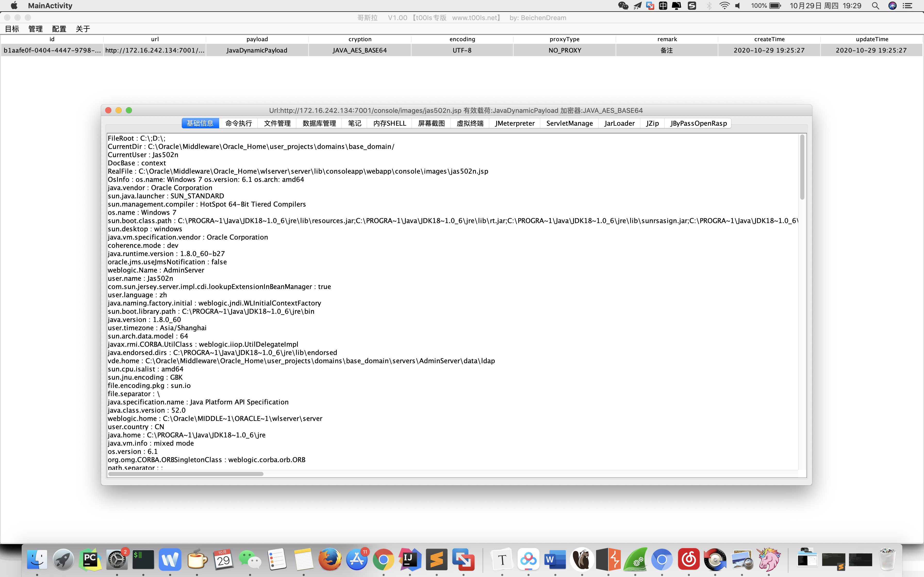Open Terminal from the dock
Viewport: 924px width, 577px height.
[143, 559]
